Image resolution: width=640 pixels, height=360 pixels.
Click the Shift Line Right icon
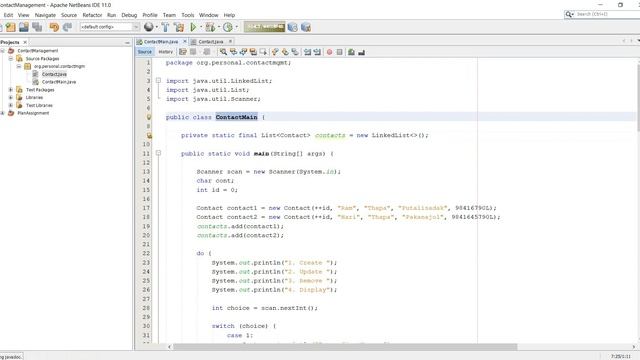(317, 52)
